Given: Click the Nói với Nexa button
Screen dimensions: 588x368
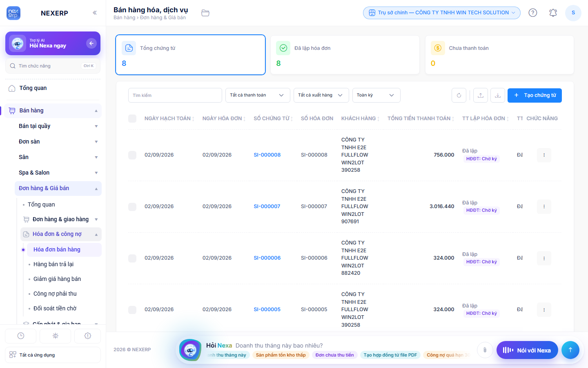Looking at the screenshot, I should [x=527, y=350].
